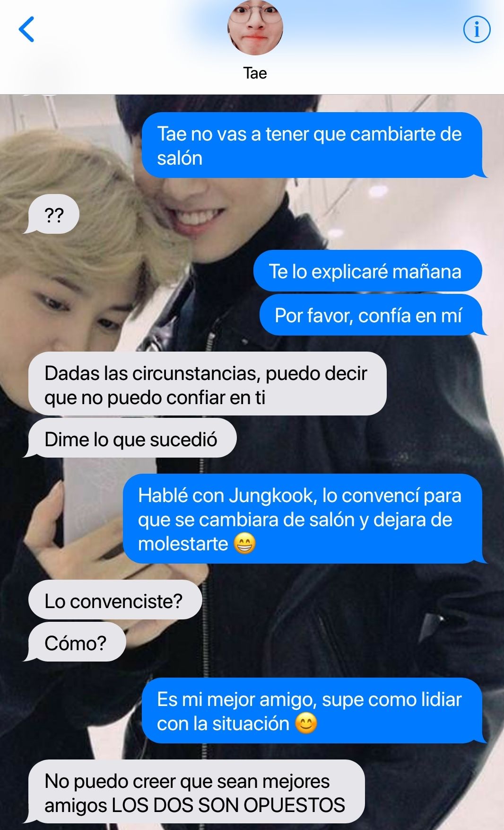Select the 'Te lo explicaré mañana' bubble
Screen dimensions: 504x830
(367, 271)
